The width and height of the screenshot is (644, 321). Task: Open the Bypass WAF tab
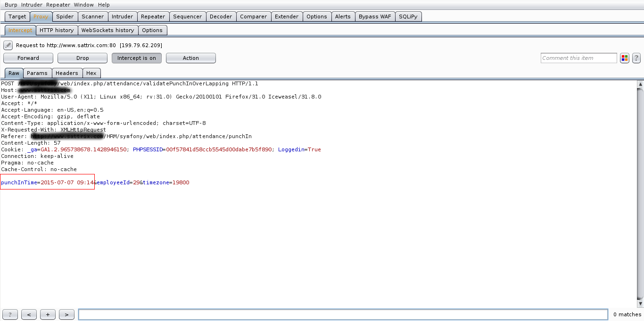pyautogui.click(x=374, y=16)
